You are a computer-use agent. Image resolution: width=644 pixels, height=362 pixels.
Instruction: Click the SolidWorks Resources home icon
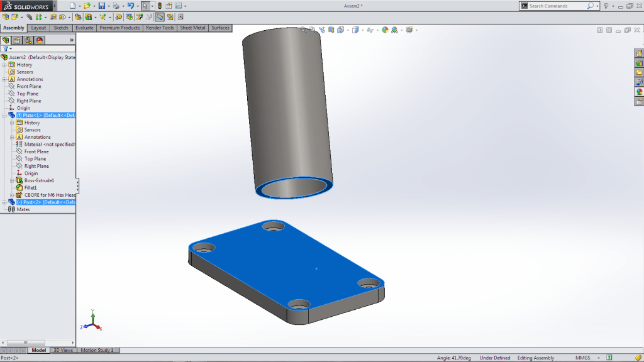(x=639, y=53)
